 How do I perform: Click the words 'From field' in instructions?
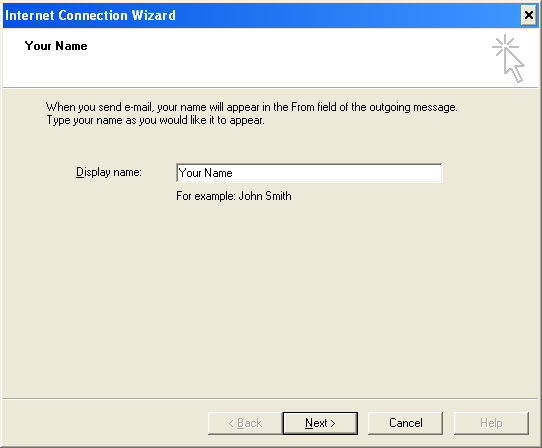314,107
